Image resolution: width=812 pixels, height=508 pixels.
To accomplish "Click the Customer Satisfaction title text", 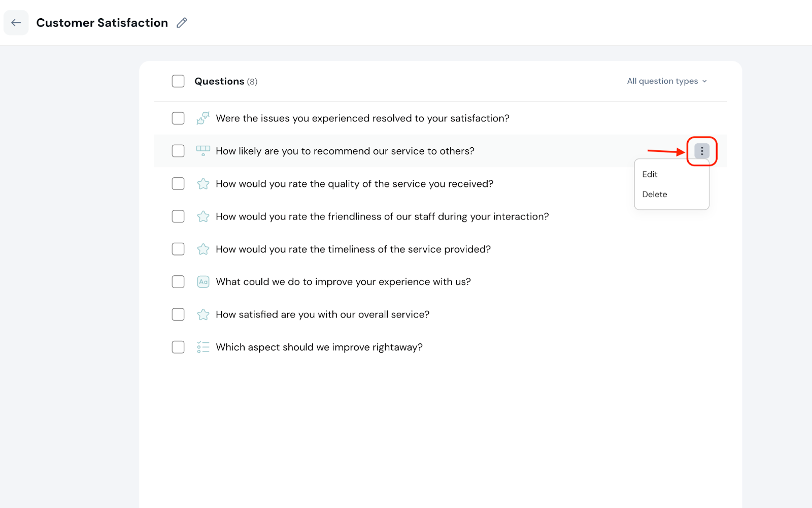I will pos(102,23).
